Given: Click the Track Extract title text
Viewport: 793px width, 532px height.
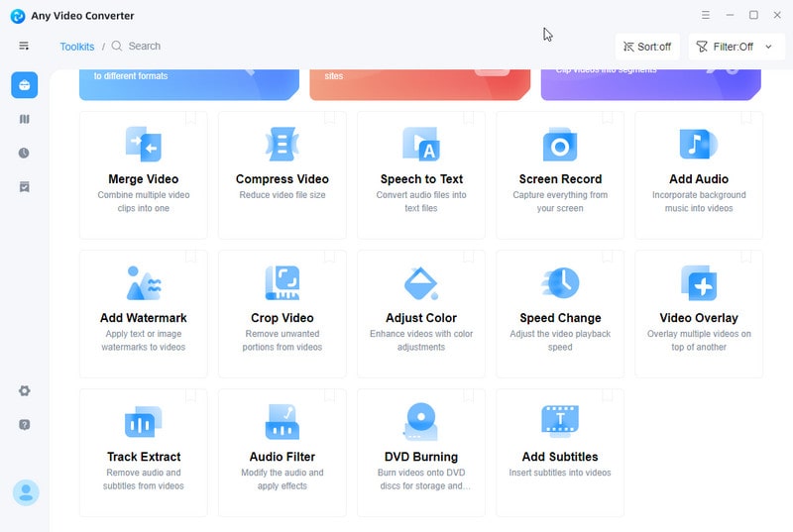Looking at the screenshot, I should pyautogui.click(x=144, y=457).
